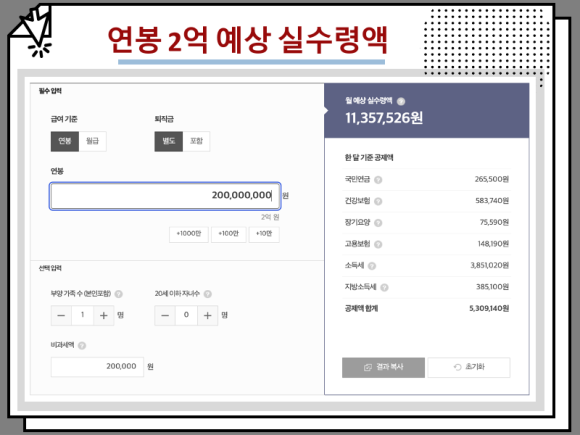The height and width of the screenshot is (435, 580).
Task: Open help icon next to 부양 가족 수
Action: pos(119,294)
